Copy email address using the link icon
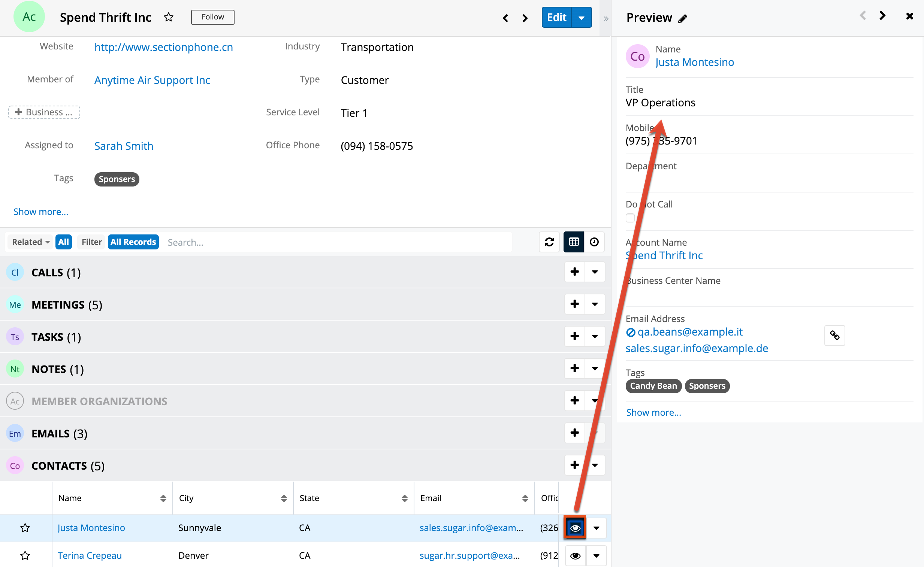 point(834,336)
